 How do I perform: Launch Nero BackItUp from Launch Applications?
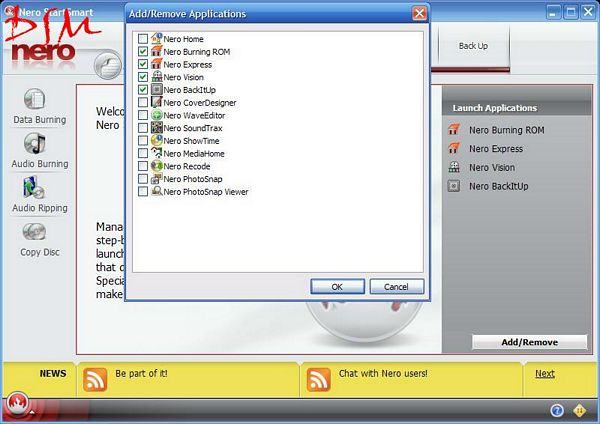497,187
